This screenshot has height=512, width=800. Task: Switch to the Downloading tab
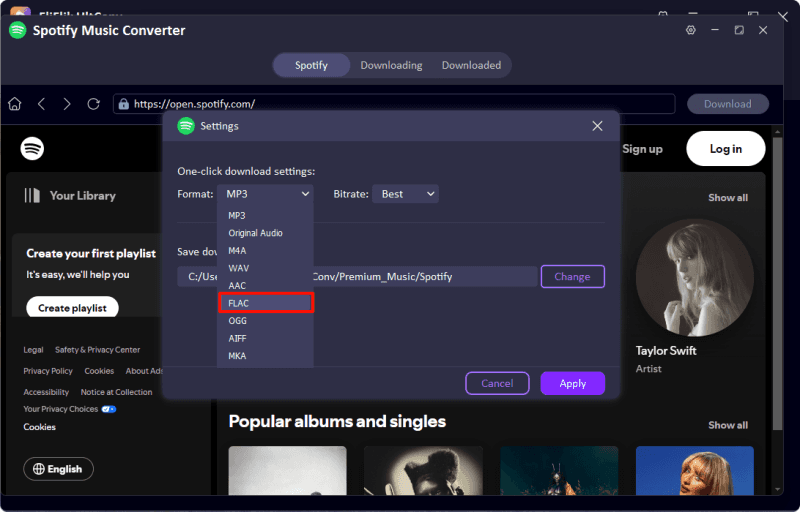pos(391,65)
